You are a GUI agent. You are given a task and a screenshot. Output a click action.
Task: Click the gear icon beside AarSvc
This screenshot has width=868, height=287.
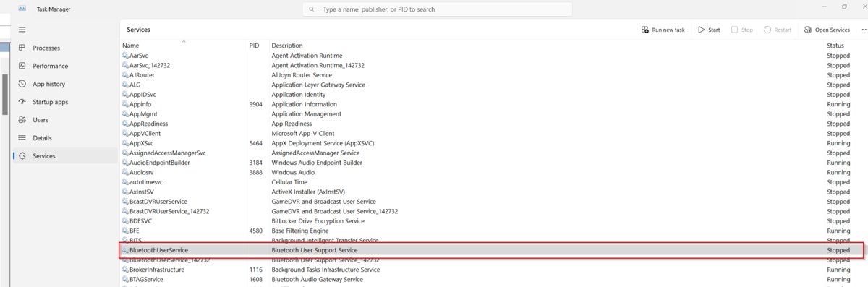click(x=126, y=56)
